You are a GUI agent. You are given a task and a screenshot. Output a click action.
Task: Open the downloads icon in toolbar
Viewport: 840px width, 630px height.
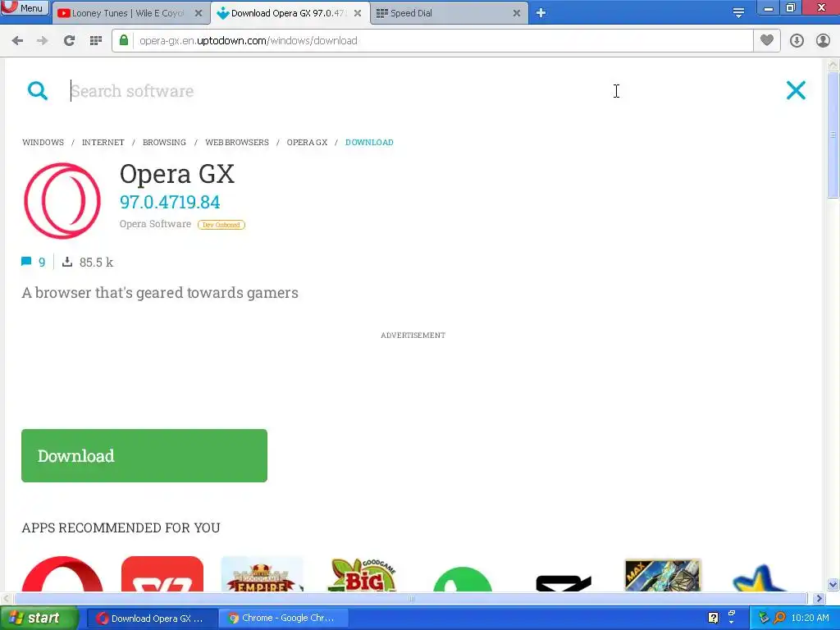coord(797,41)
